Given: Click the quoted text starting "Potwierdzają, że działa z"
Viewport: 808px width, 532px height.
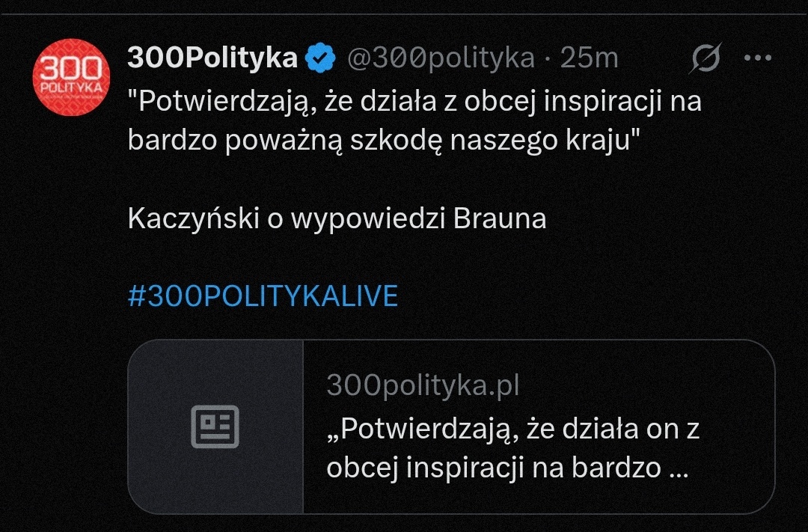Looking at the screenshot, I should [x=414, y=101].
